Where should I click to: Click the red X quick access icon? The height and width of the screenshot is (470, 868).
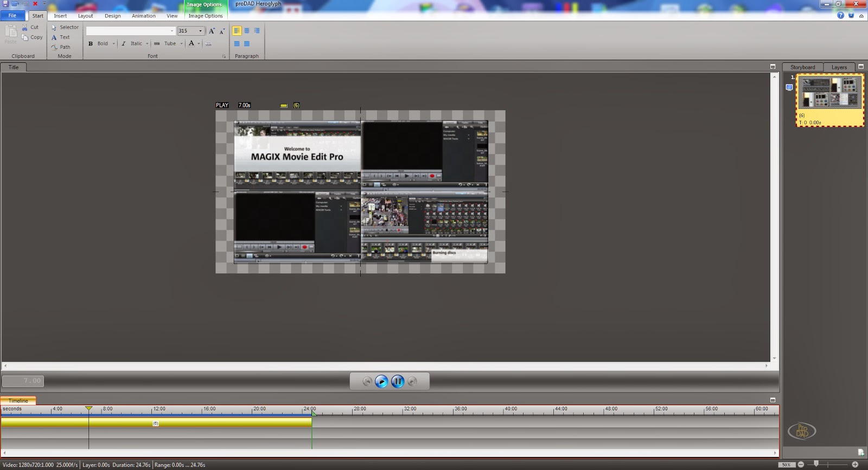point(35,4)
